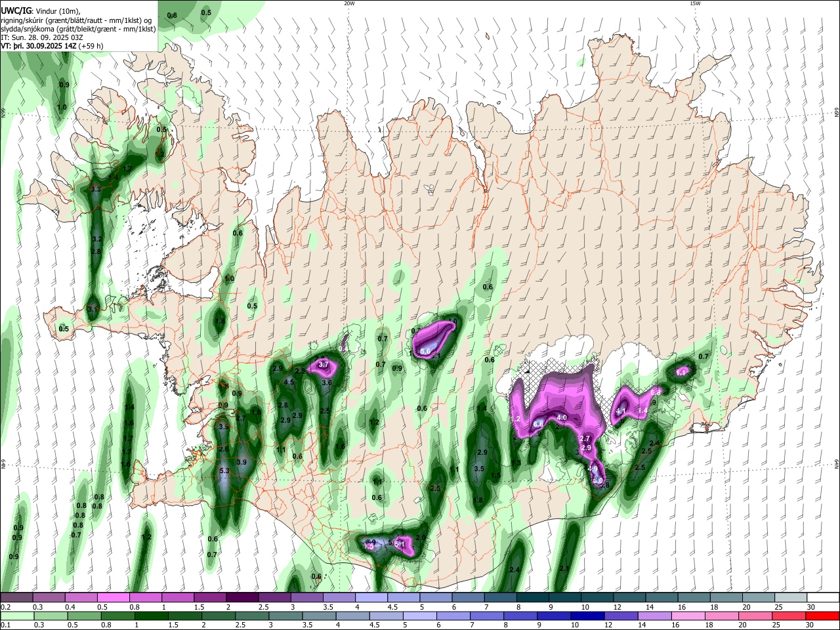Click the 4.9 snow value on the map

pyautogui.click(x=593, y=469)
